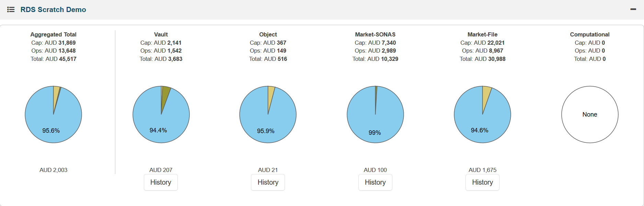Click the Computational column heading
Viewport: 644px width, 206px height.
590,34
